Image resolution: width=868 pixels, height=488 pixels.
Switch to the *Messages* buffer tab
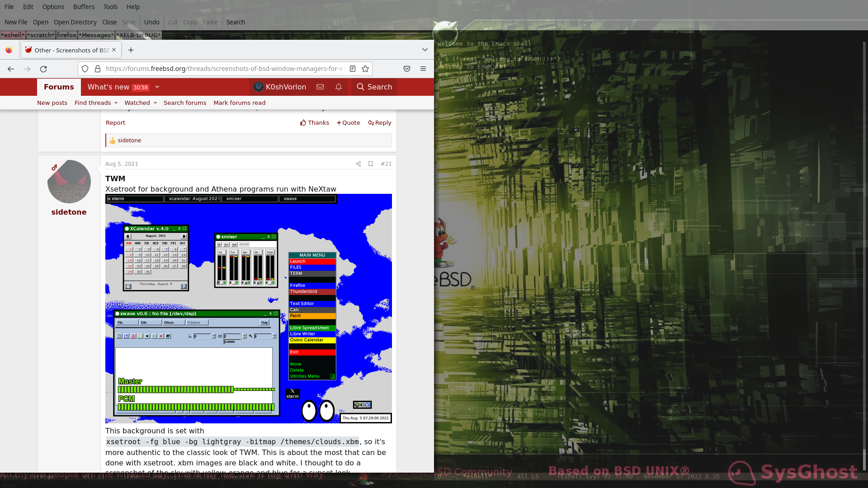tap(96, 35)
